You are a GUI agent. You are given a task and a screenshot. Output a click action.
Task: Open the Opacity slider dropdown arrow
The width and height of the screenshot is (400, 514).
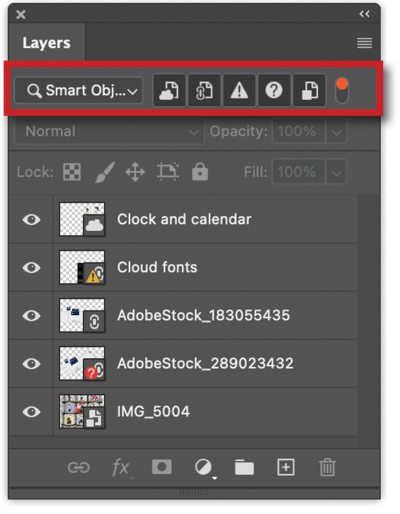pos(336,132)
